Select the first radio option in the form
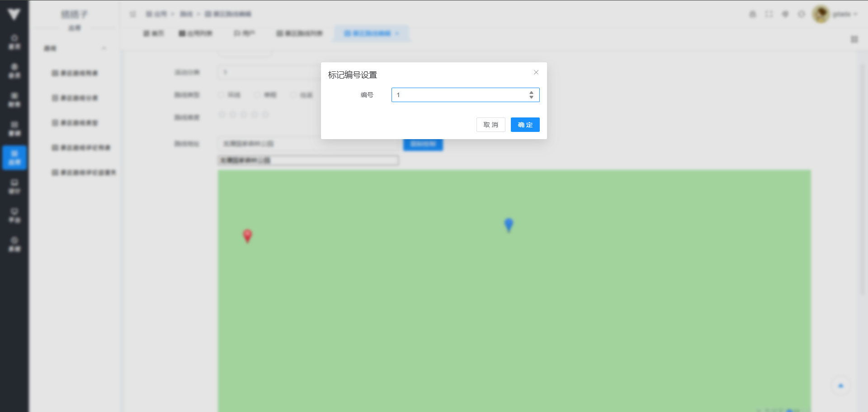 (222, 95)
